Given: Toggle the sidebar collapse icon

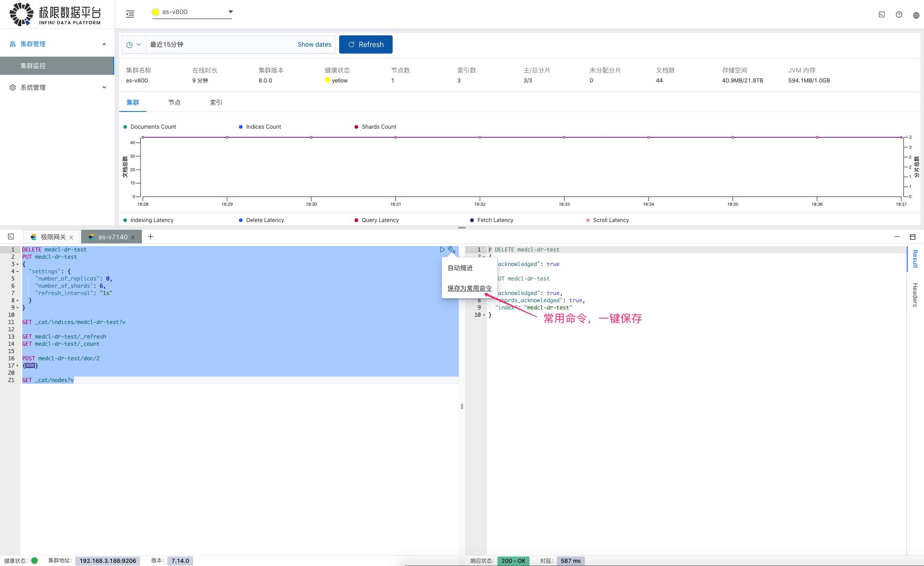Looking at the screenshot, I should click(130, 14).
